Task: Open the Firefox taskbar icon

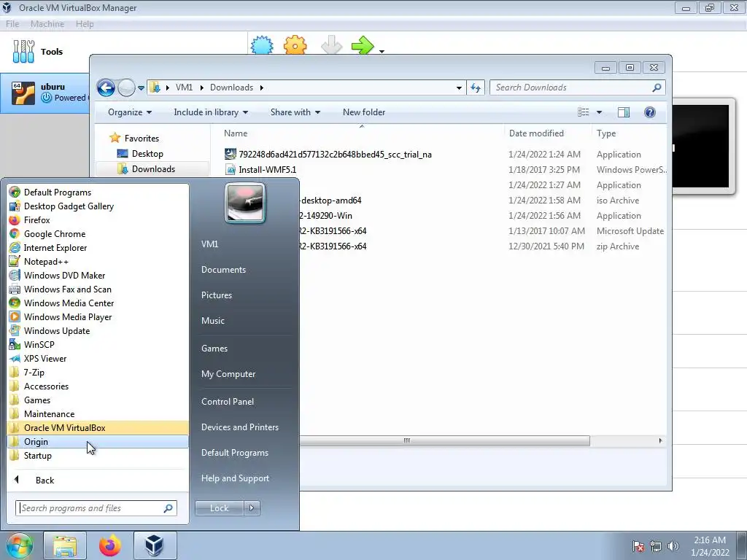Action: (x=110, y=545)
